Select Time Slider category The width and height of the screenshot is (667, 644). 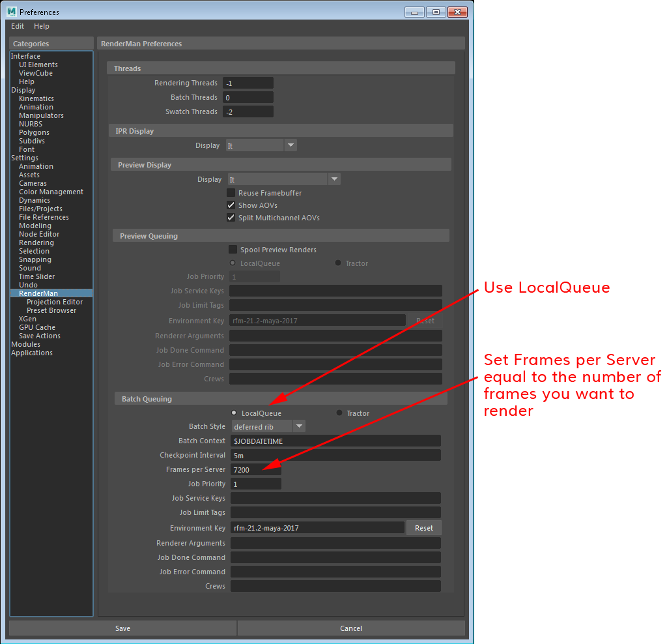[x=36, y=276]
